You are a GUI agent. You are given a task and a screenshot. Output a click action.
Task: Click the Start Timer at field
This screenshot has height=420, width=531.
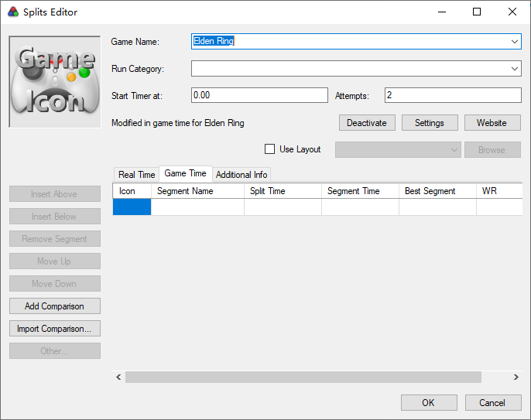259,95
